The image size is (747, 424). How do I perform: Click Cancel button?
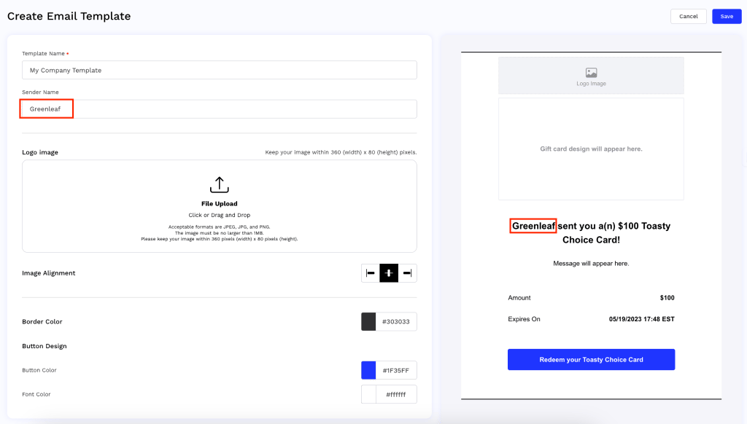[x=688, y=16]
